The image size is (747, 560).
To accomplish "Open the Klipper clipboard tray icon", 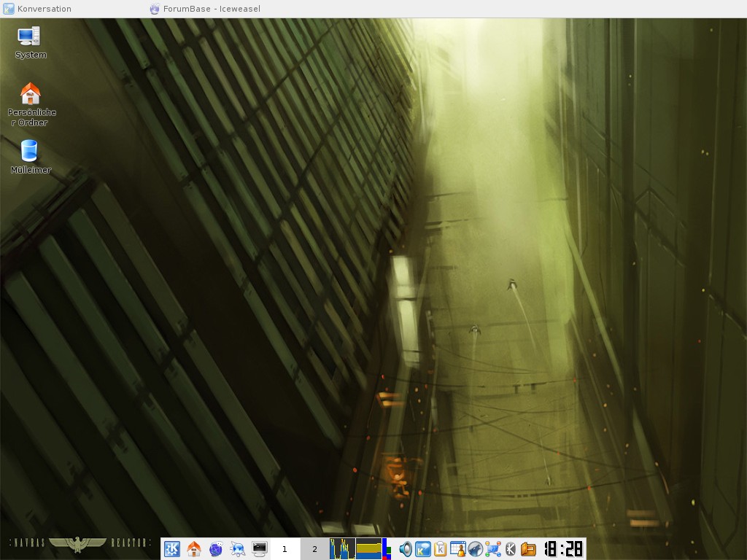I will click(440, 549).
